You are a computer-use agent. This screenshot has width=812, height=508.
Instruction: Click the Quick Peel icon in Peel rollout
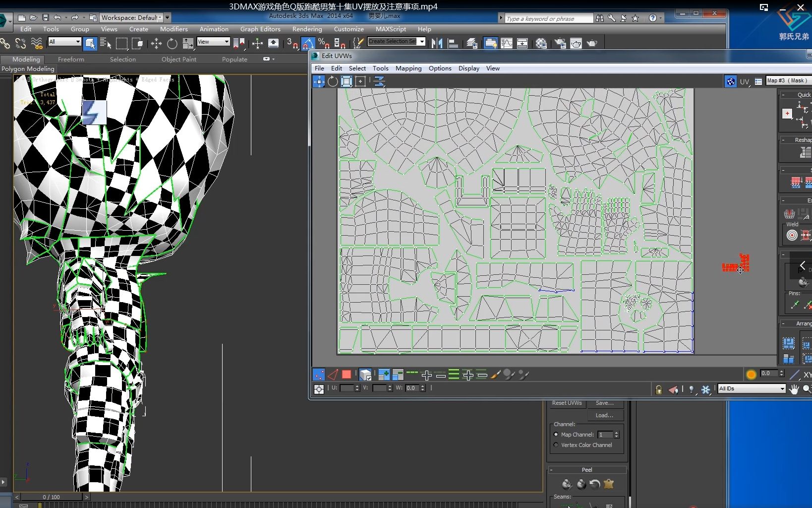tap(567, 484)
